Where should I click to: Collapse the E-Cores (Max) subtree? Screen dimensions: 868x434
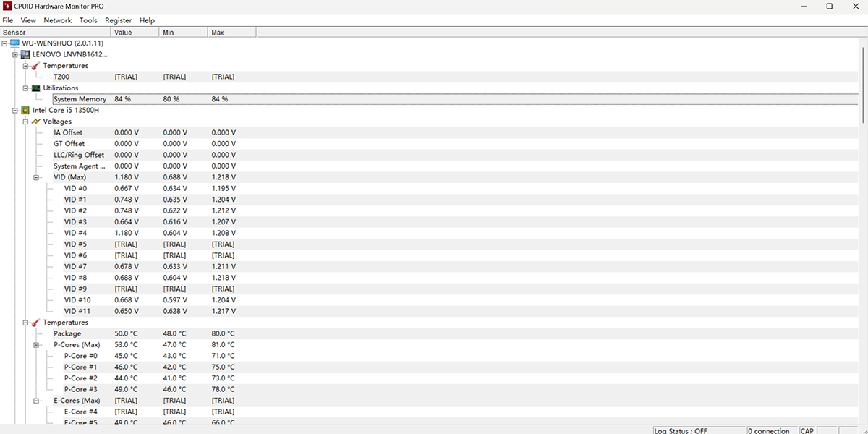click(x=36, y=401)
